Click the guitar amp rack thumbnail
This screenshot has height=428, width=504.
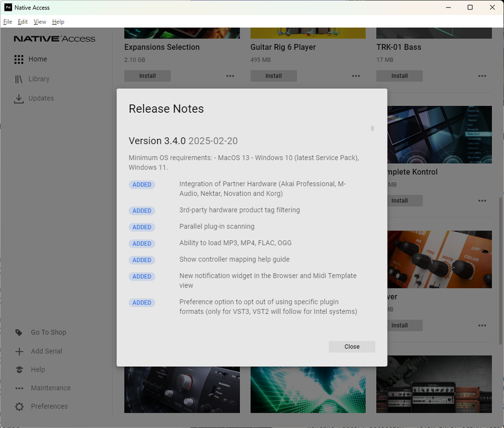pyautogui.click(x=434, y=385)
